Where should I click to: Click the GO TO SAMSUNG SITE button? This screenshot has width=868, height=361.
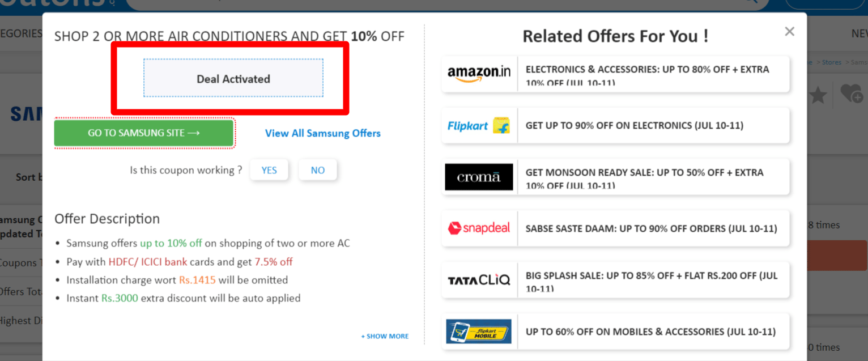point(144,133)
